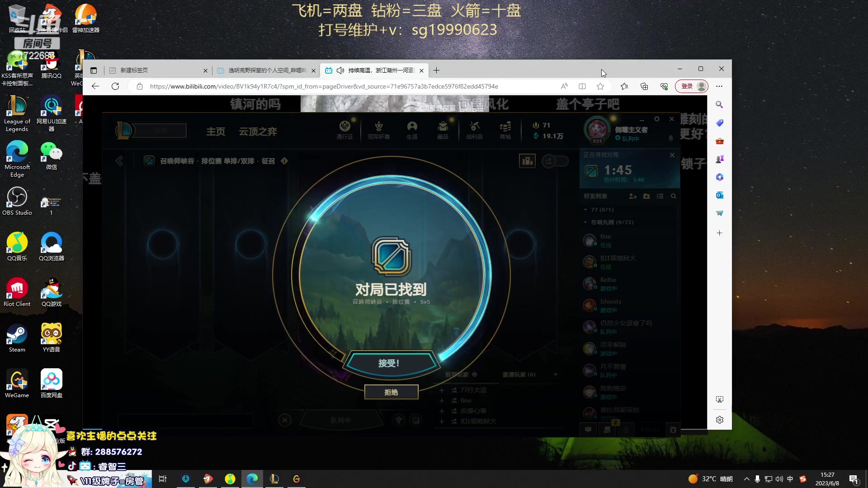
Task: Collapse the 77 (0/1) friend group
Action: pyautogui.click(x=585, y=210)
